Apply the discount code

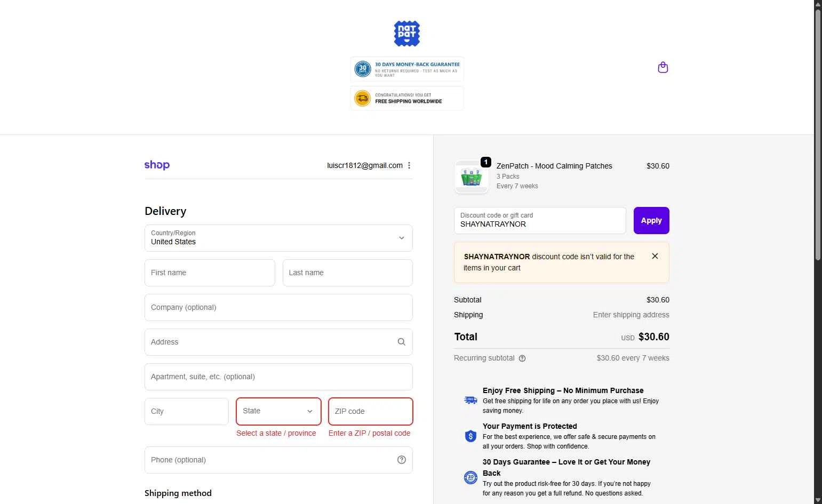(x=651, y=220)
